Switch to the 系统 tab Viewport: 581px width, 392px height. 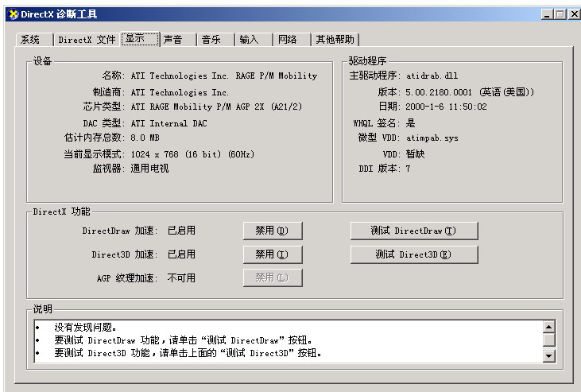tap(34, 39)
